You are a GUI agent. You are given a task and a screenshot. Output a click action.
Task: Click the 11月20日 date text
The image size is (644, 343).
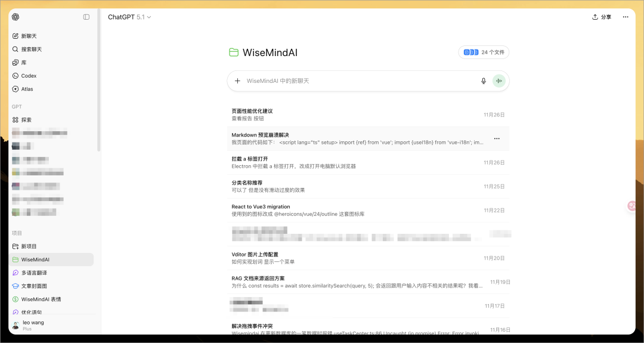(494, 258)
